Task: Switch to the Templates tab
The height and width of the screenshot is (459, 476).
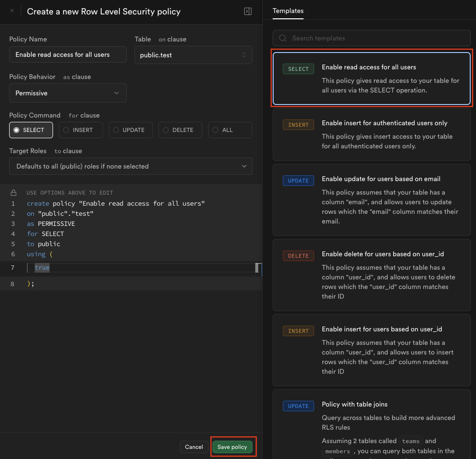Action: click(x=288, y=11)
